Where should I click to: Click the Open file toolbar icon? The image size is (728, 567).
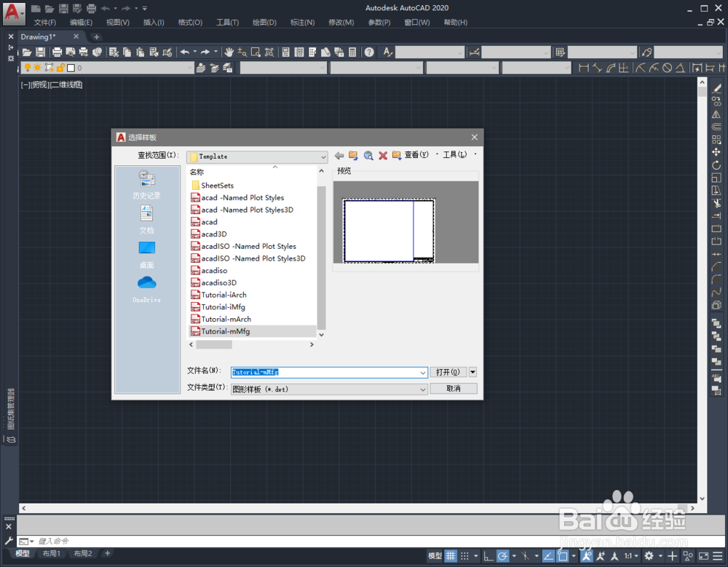point(28,52)
